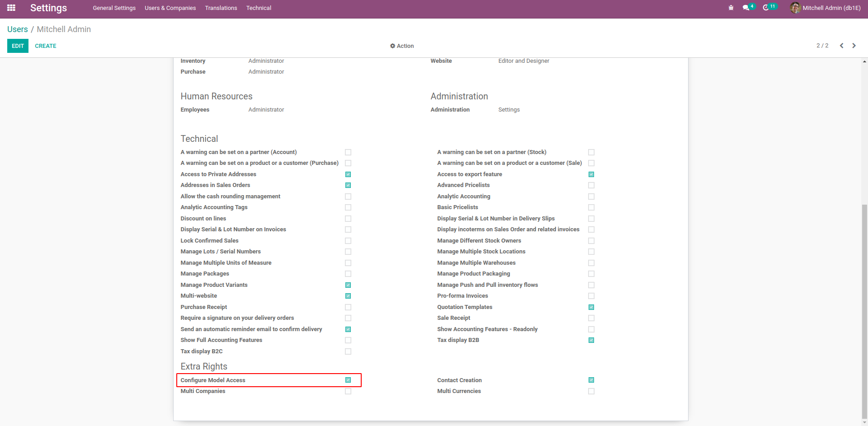Screen dimensions: 868x426
Task: Toggle Manage Multiple Warehouses checkbox
Action: pyautogui.click(x=591, y=263)
